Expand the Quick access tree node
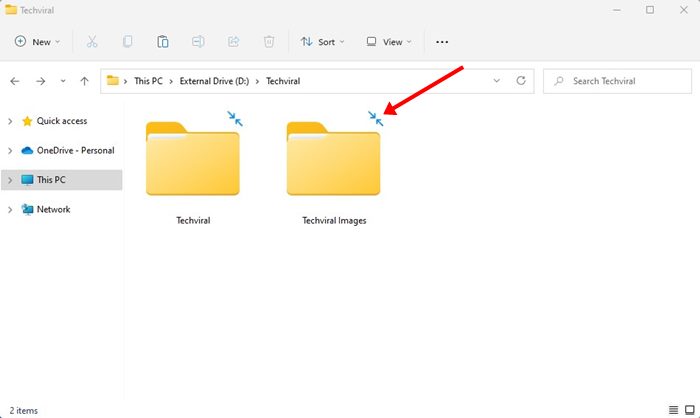This screenshot has width=700, height=418. pyautogui.click(x=10, y=121)
